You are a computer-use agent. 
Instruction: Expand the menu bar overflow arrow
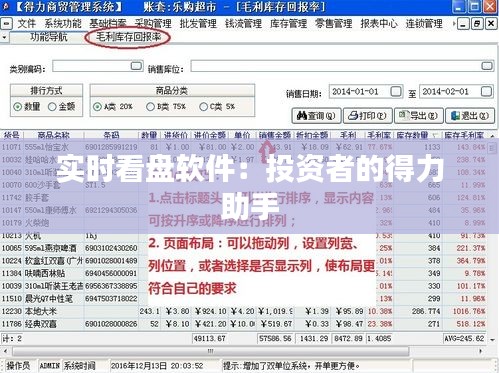click(454, 24)
